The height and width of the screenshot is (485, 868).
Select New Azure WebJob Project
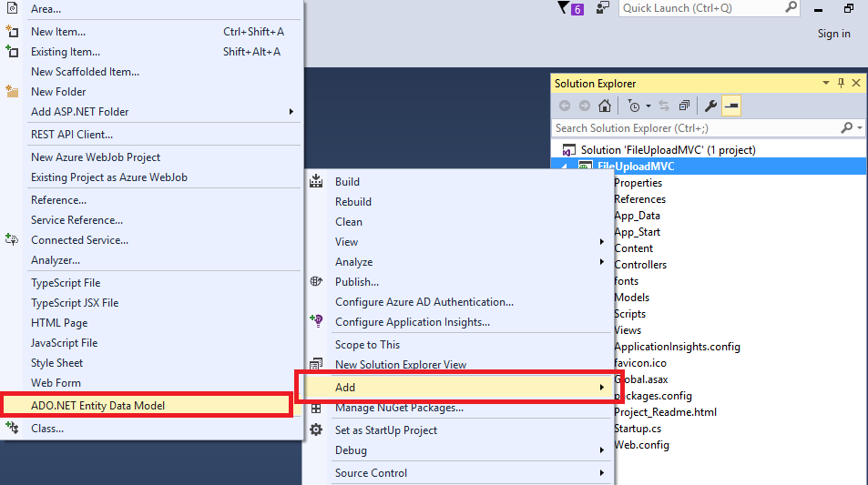coord(96,157)
